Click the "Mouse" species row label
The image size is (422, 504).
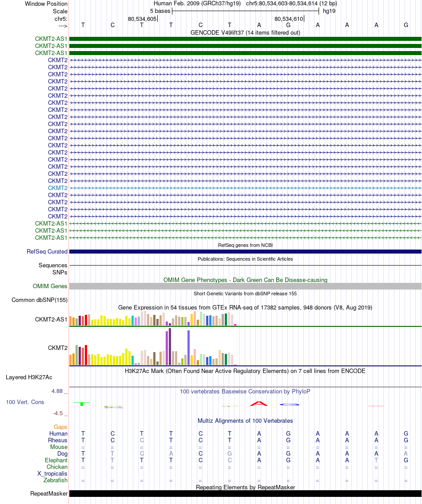pyautogui.click(x=59, y=447)
